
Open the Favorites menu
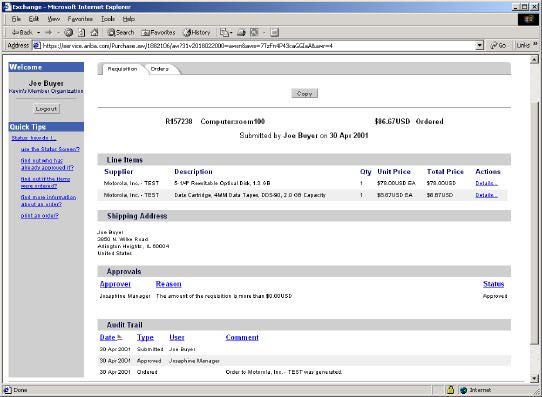click(80, 19)
